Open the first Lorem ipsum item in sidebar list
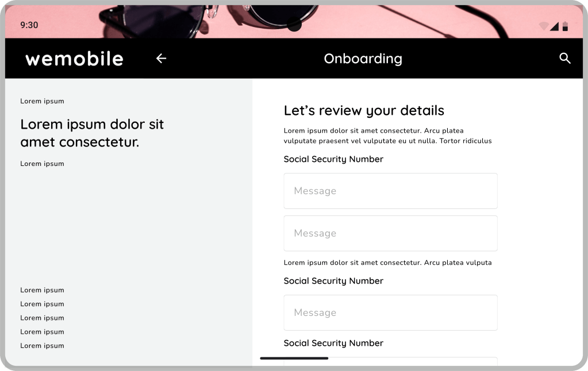588x371 pixels. (42, 290)
